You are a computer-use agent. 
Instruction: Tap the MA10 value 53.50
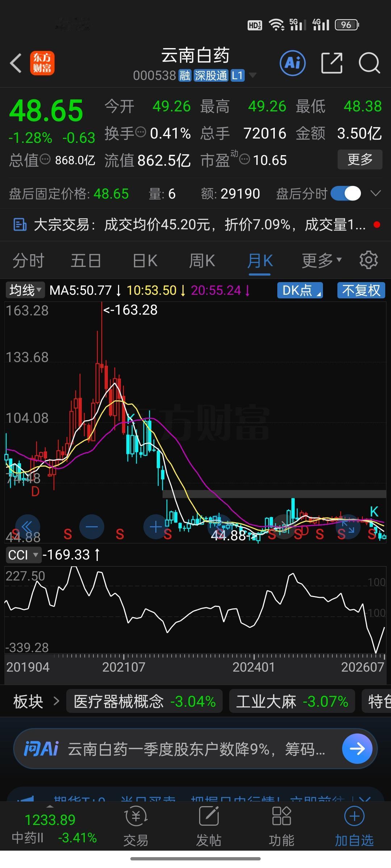(x=151, y=290)
